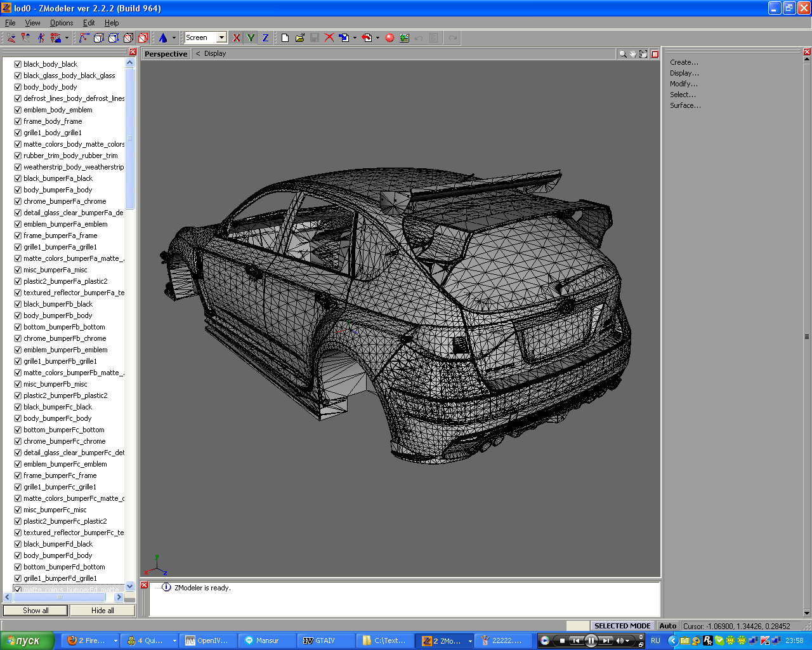Uncheck the black_body_black object checkbox
This screenshot has height=650, width=812.
pyautogui.click(x=18, y=64)
